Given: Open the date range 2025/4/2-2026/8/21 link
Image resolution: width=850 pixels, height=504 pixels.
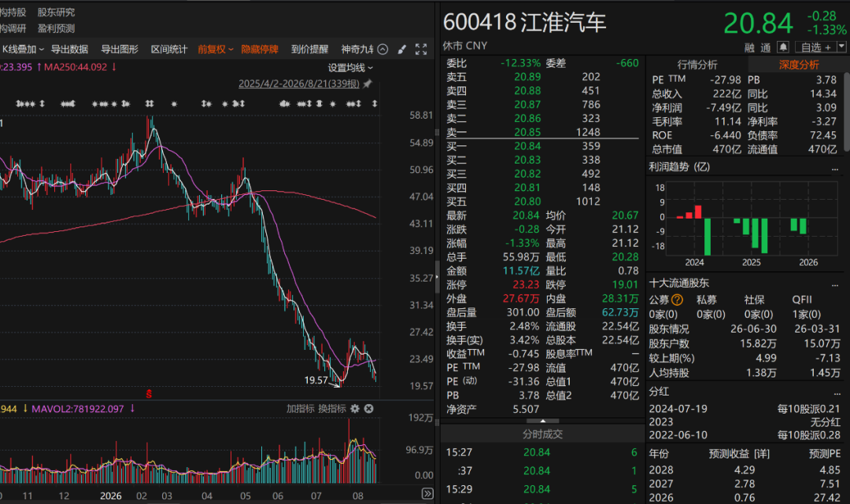Looking at the screenshot, I should pyautogui.click(x=299, y=83).
